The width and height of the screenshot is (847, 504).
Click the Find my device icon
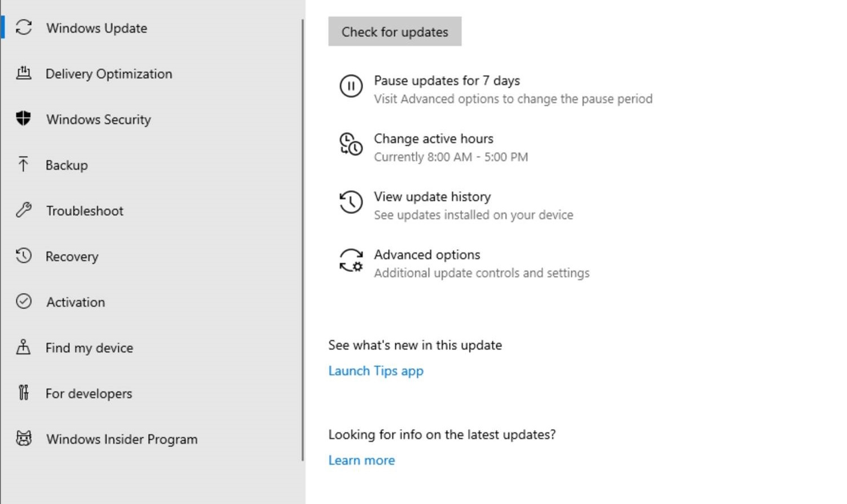24,347
